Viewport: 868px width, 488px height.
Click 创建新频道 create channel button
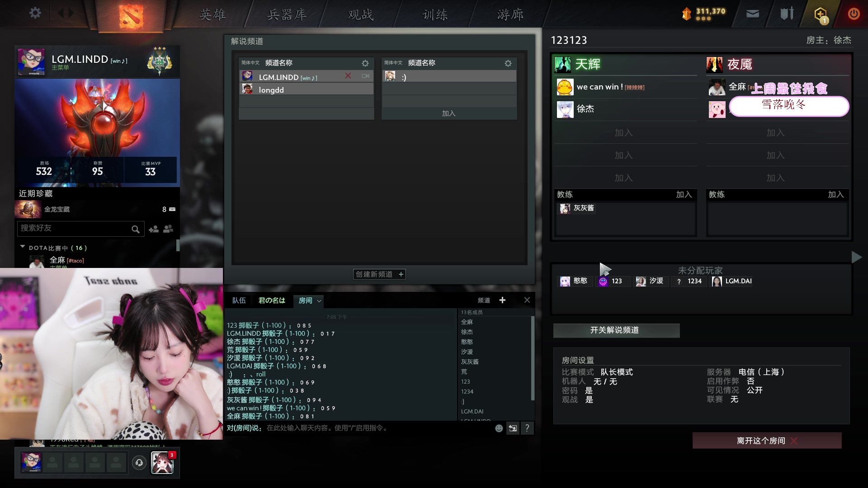tap(379, 274)
